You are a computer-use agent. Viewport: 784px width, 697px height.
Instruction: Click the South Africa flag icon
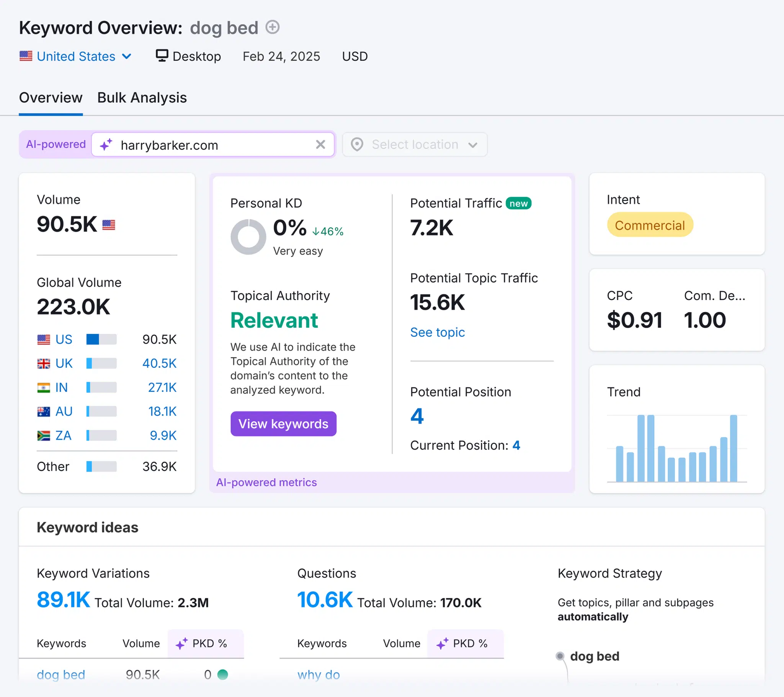43,436
